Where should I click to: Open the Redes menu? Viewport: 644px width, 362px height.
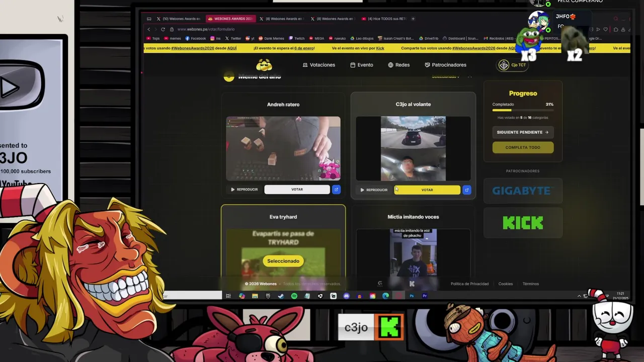click(398, 65)
